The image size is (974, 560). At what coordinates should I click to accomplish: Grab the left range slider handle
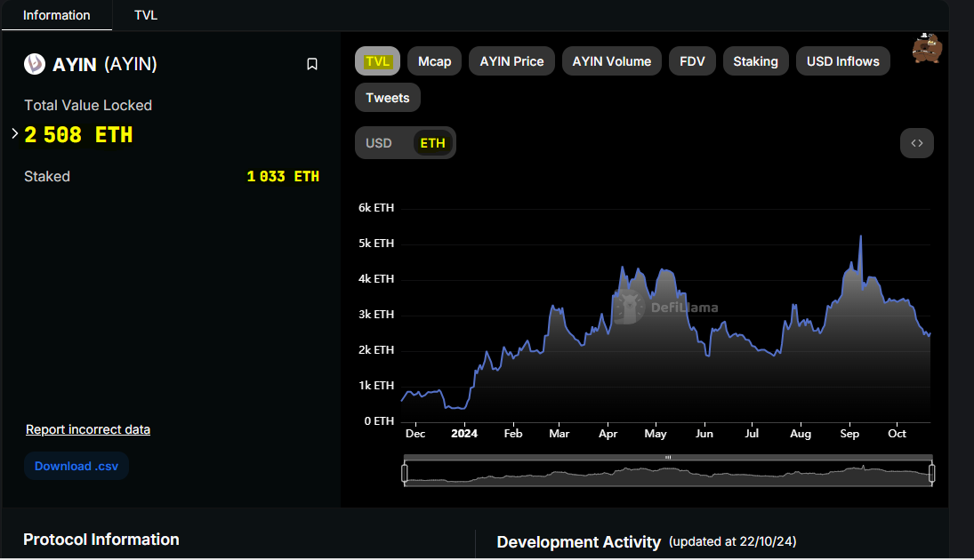[x=405, y=473]
